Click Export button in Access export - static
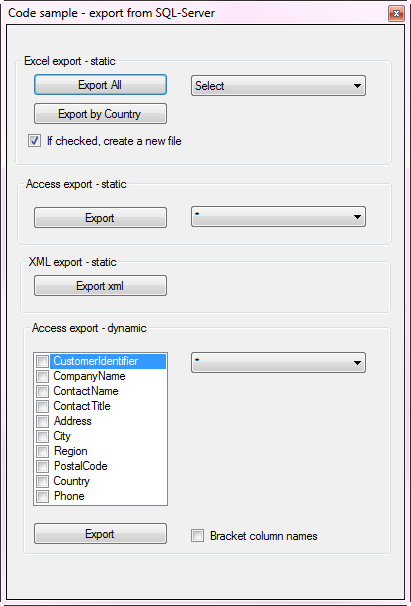Screen dimensions: 411x606 tap(100, 218)
